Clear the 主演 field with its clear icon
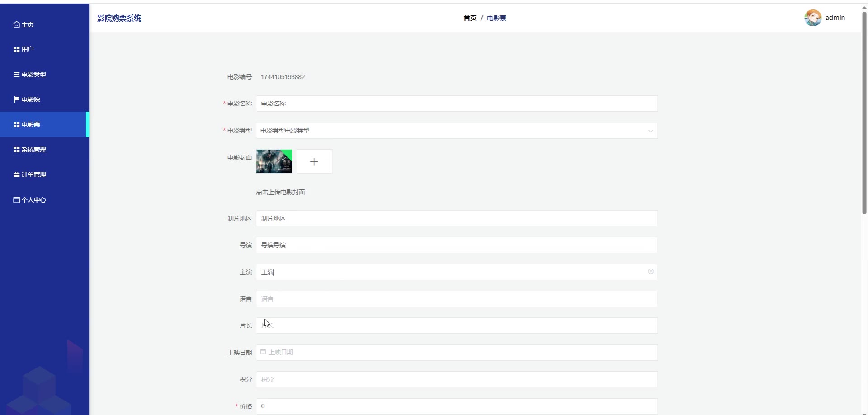The width and height of the screenshot is (868, 415). 651,272
